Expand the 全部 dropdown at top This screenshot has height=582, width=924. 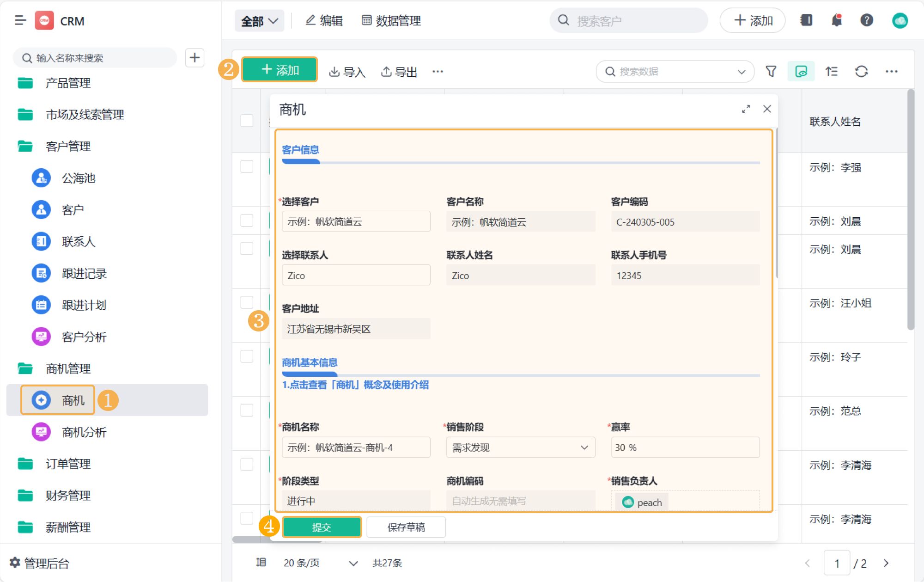click(259, 21)
